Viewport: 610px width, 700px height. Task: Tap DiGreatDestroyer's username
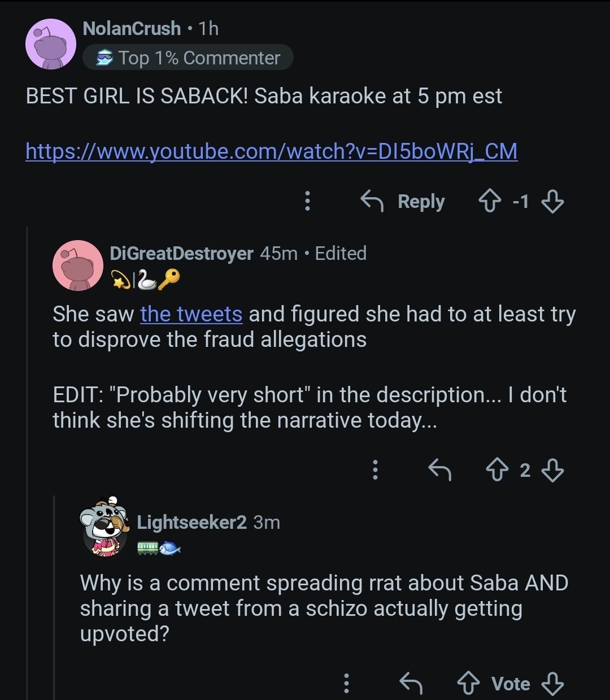[181, 253]
